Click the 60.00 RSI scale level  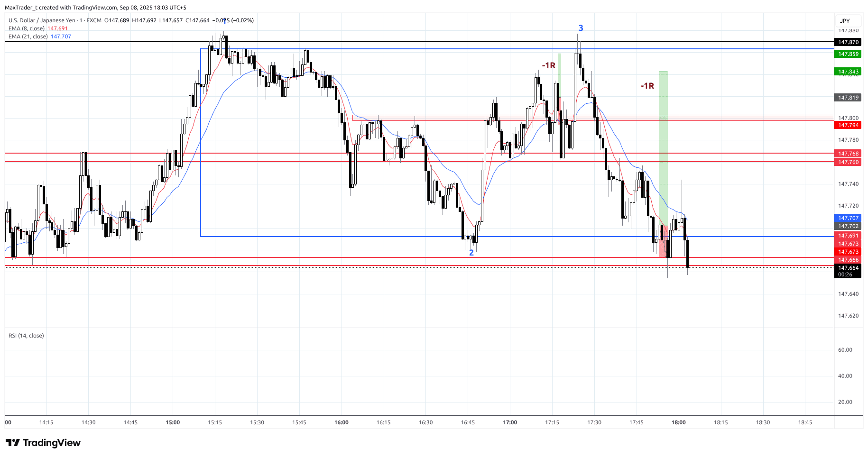845,350
